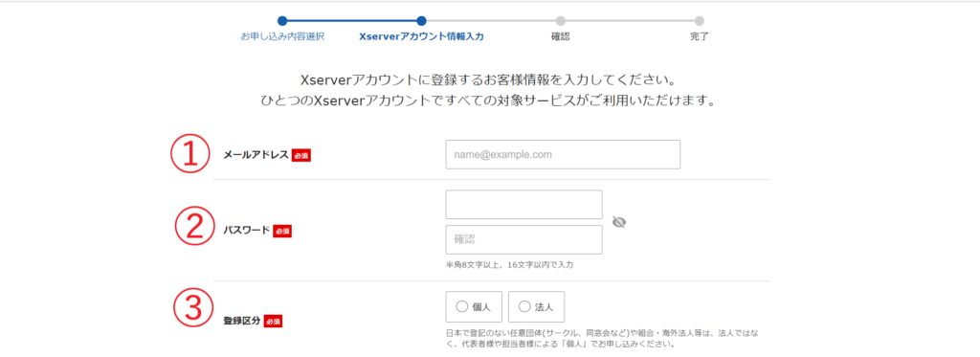Click the password confirmation field
980x357 pixels.
click(523, 239)
